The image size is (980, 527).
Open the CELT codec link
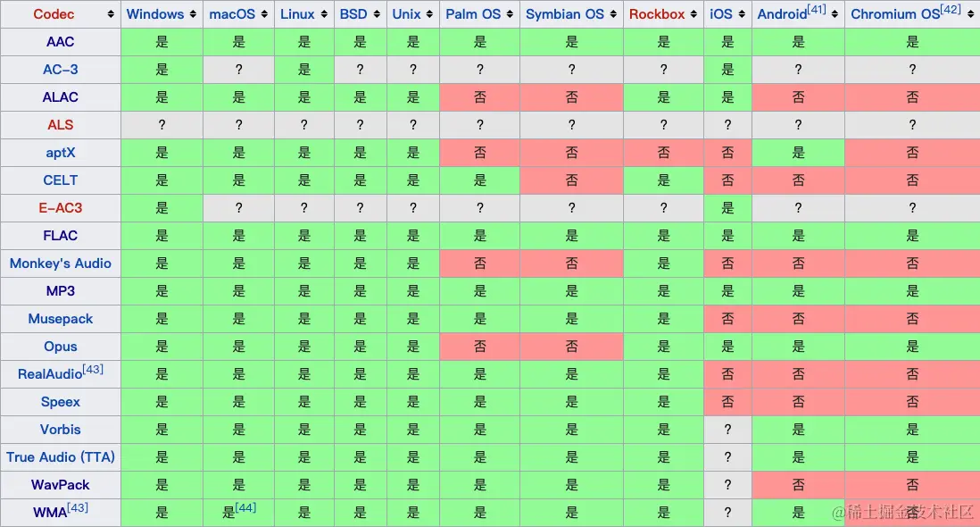60,180
